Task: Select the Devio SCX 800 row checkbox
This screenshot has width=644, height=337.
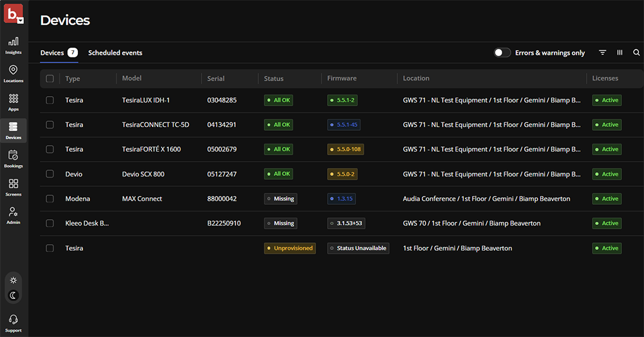Action: pyautogui.click(x=50, y=174)
